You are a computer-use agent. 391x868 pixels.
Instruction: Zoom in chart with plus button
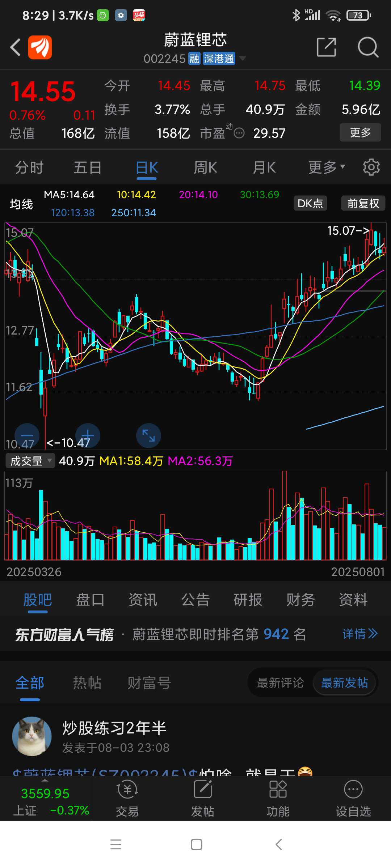coord(88,435)
